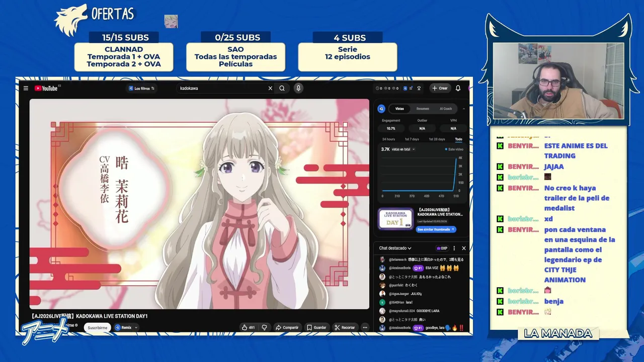644x362 pixels.
Task: Click the webcam feed of the streamer
Action: (558, 80)
